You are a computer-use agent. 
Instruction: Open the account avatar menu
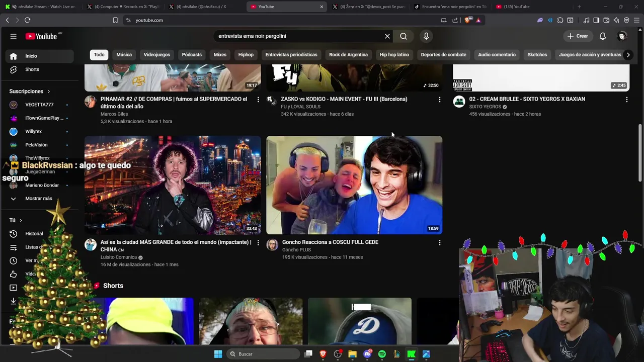click(x=622, y=36)
